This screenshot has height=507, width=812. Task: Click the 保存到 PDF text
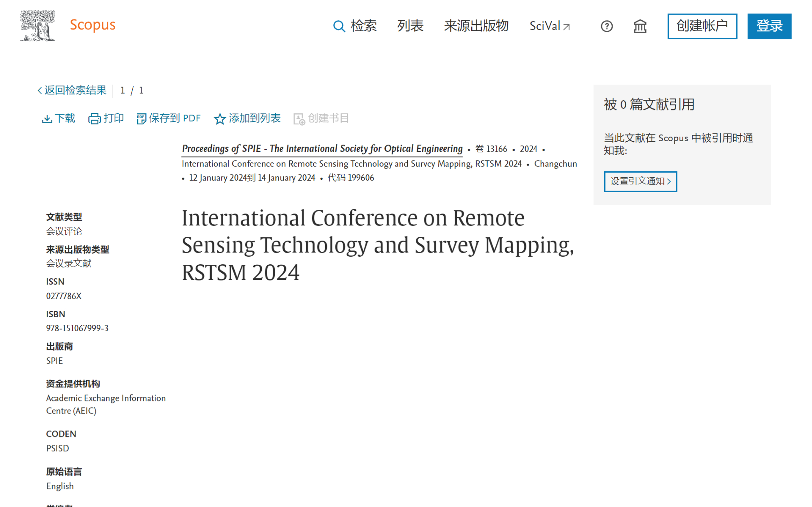[175, 118]
